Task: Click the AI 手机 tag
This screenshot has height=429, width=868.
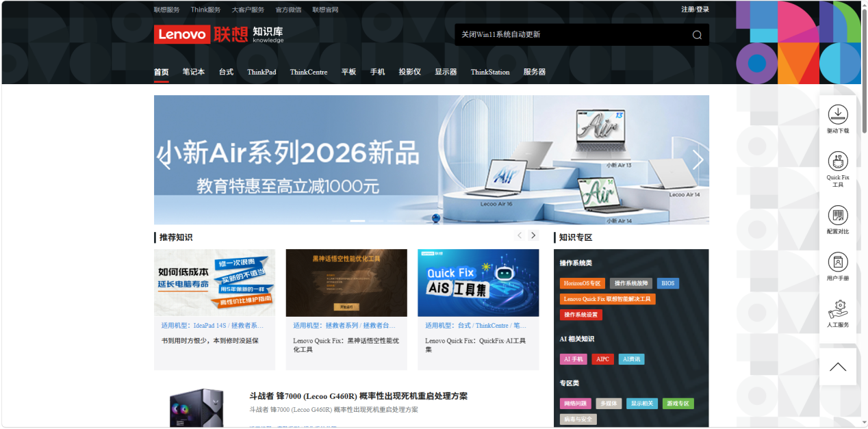Action: tap(574, 359)
